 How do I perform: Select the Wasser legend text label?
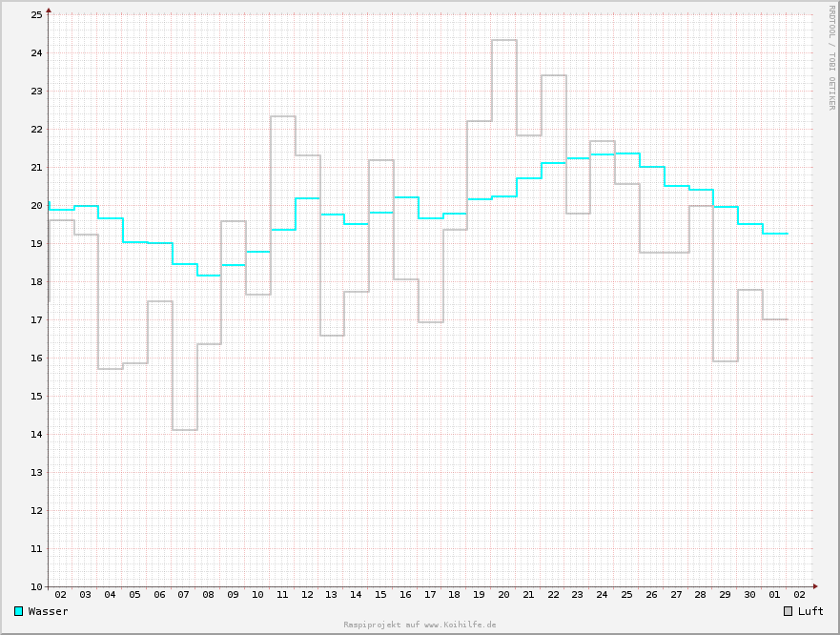[49, 611]
